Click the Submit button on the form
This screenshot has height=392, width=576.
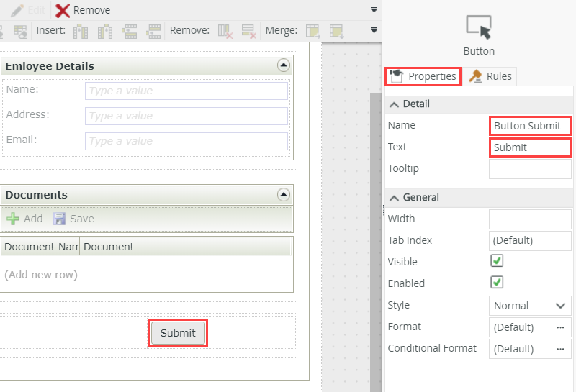pos(178,333)
